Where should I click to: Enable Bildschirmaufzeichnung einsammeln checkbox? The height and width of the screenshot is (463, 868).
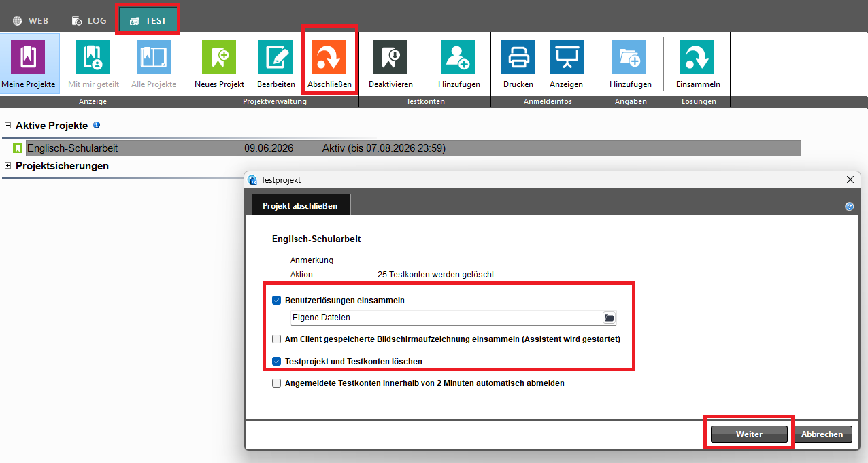coord(276,339)
